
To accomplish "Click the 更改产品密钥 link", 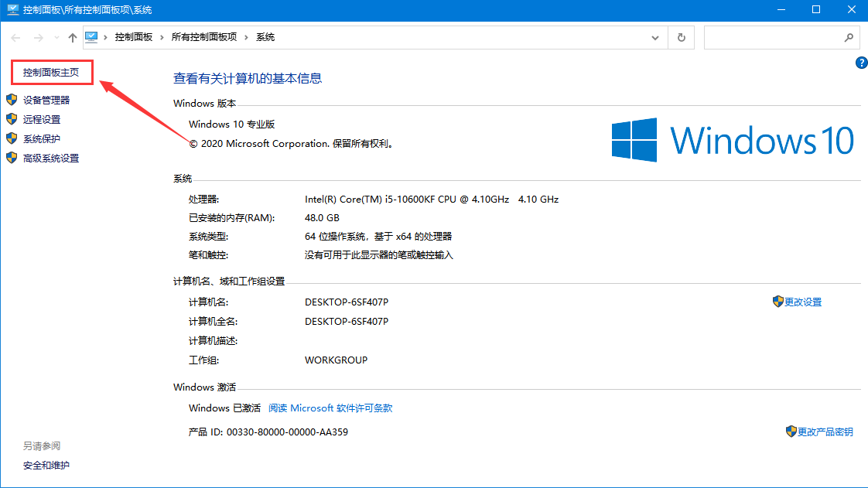I will coord(825,432).
